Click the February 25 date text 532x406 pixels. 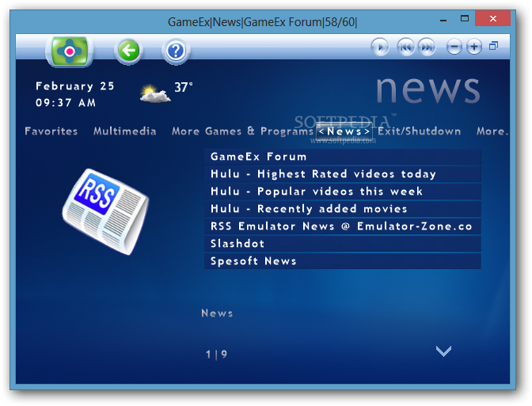tap(75, 86)
